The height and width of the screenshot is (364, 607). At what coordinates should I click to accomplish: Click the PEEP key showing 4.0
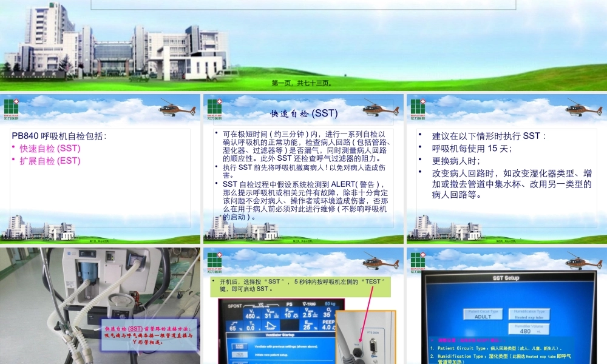coord(328,326)
